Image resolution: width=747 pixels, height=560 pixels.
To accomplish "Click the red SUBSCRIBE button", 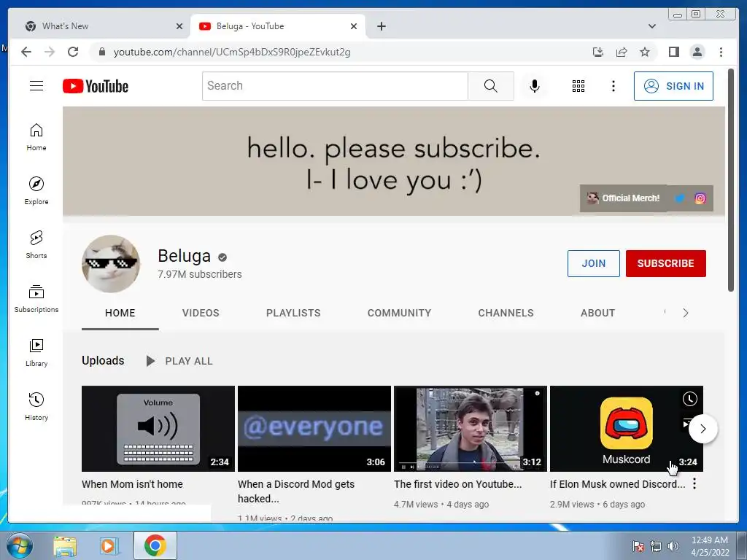I will coord(665,263).
